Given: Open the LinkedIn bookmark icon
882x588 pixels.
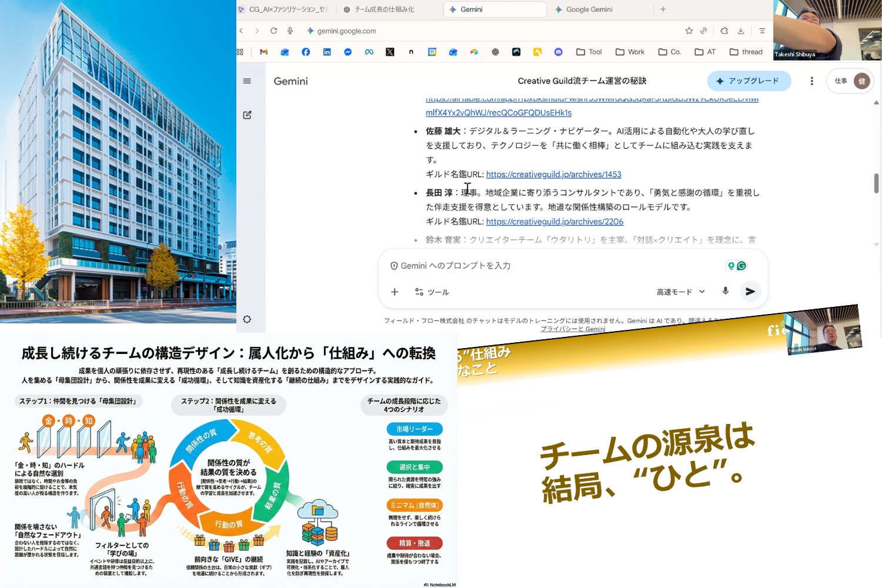Looking at the screenshot, I should [x=327, y=52].
